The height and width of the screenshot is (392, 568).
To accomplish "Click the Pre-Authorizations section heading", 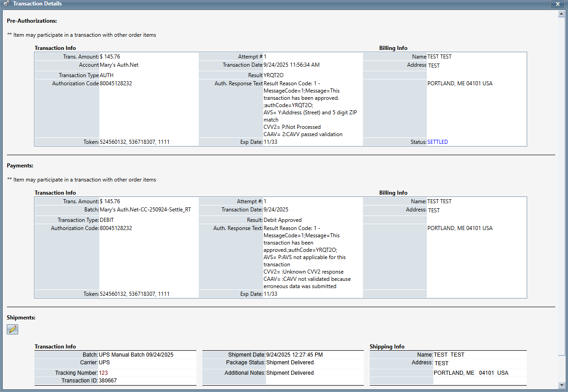I will coord(32,21).
